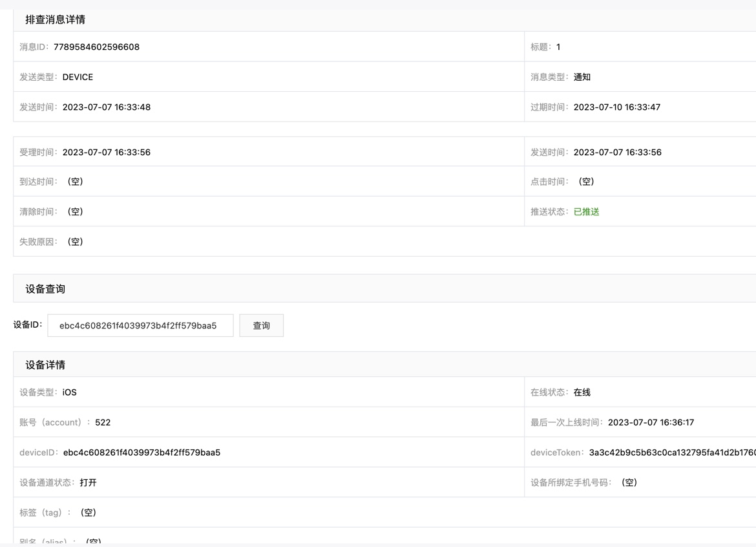Click the 设备类型 value iOS

tap(69, 392)
